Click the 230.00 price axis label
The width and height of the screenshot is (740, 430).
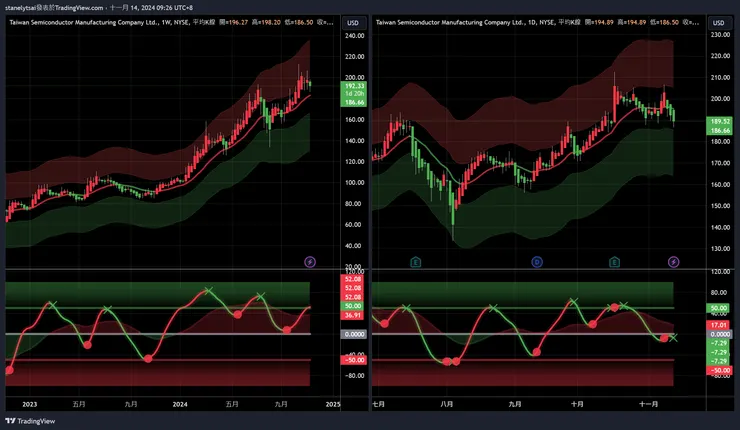point(720,35)
